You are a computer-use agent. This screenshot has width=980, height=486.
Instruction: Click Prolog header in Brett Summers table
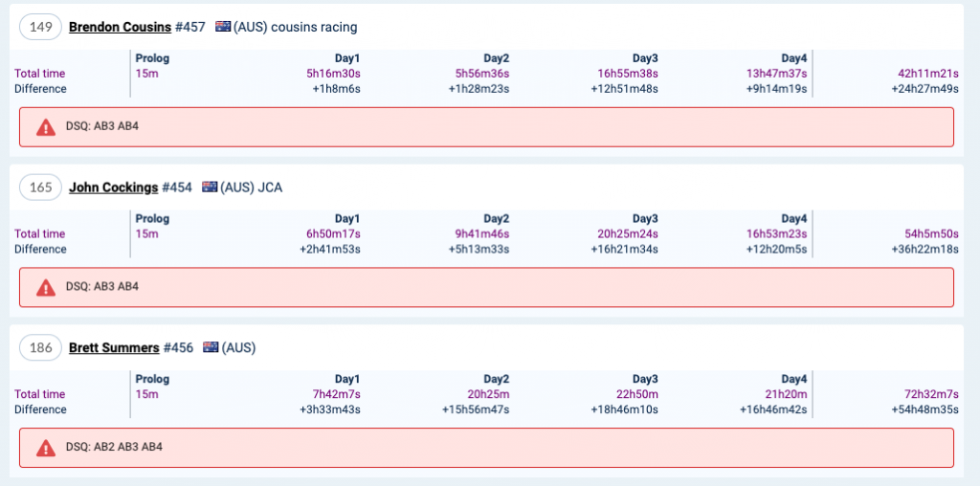click(152, 380)
